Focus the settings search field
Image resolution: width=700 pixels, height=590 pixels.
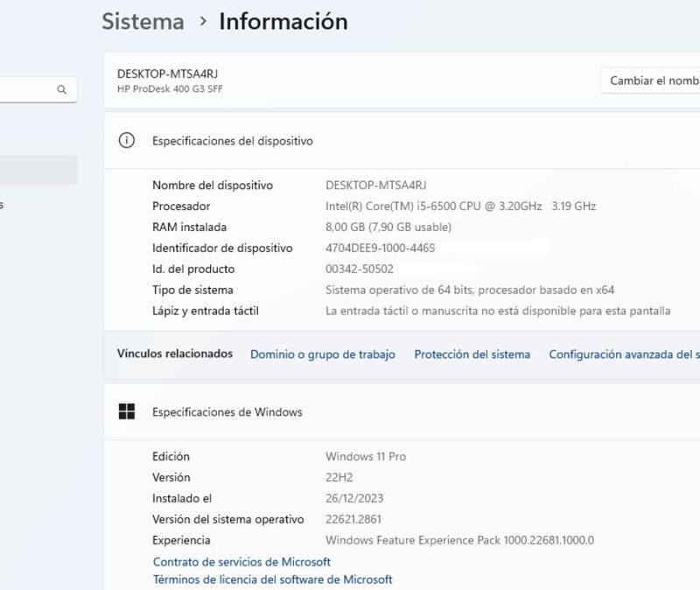point(38,90)
